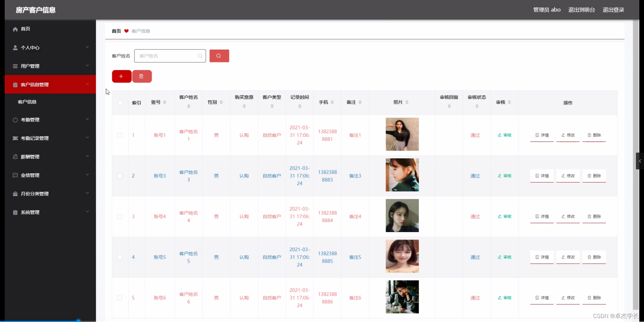This screenshot has width=644, height=322.
Task: Expand the 考勤管理 sidebar menu
Action: (50, 120)
